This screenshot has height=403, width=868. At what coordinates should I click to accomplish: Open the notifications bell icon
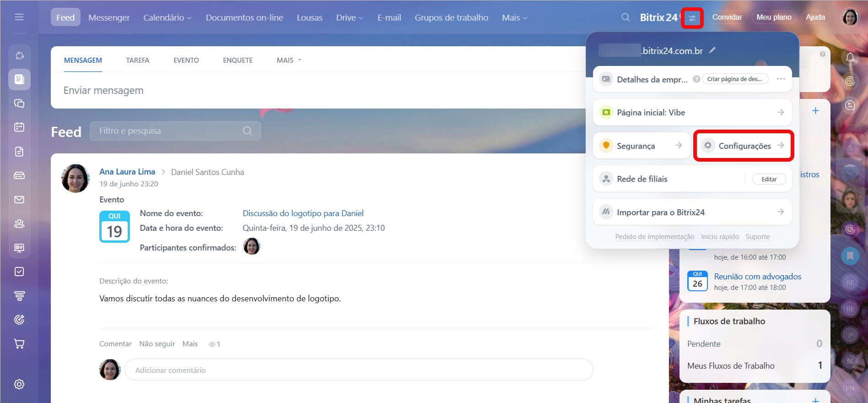click(850, 57)
